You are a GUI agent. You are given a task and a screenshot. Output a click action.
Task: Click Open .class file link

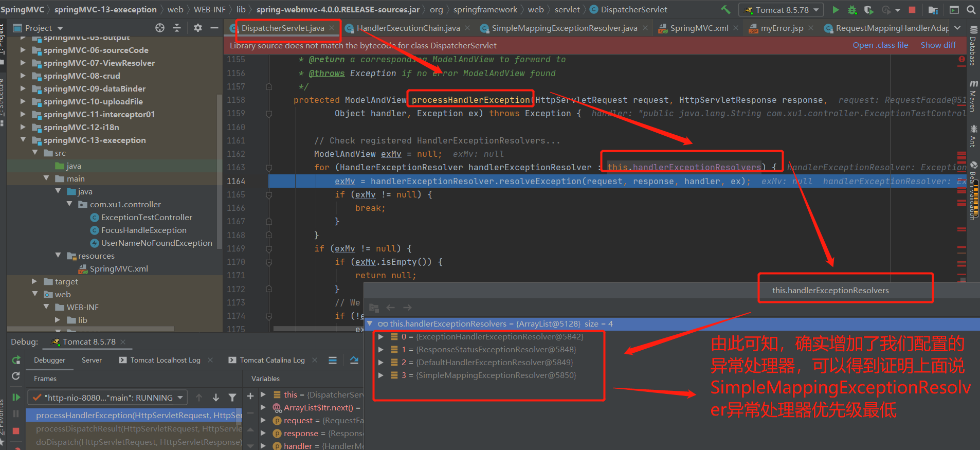(880, 45)
